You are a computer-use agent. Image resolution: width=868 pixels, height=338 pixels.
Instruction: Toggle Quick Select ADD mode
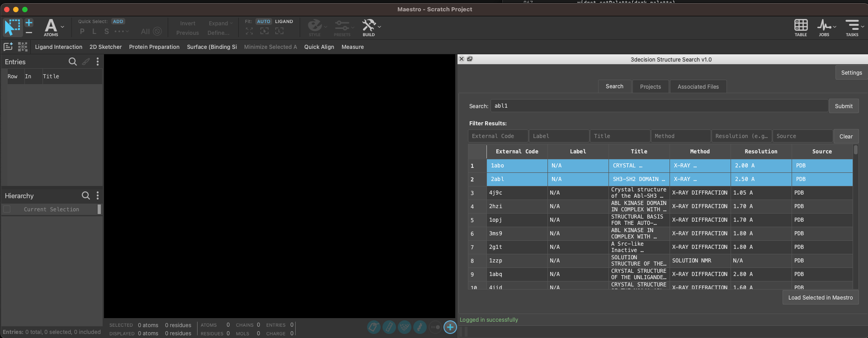point(118,21)
